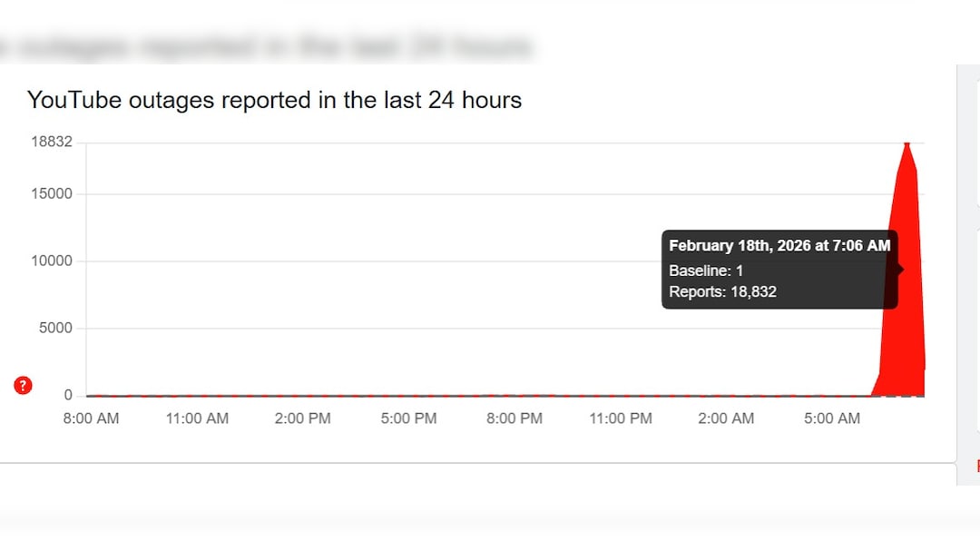
Task: Click the 18832 y-axis label
Action: [53, 143]
